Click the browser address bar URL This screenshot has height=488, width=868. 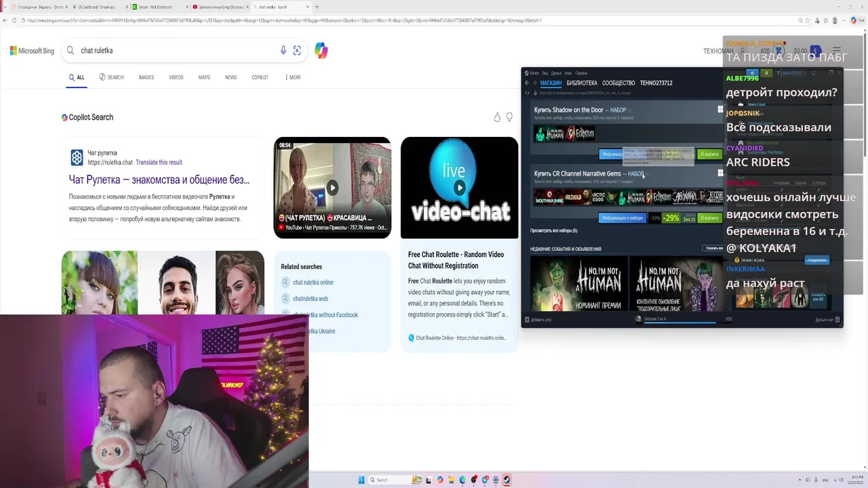pos(407,20)
